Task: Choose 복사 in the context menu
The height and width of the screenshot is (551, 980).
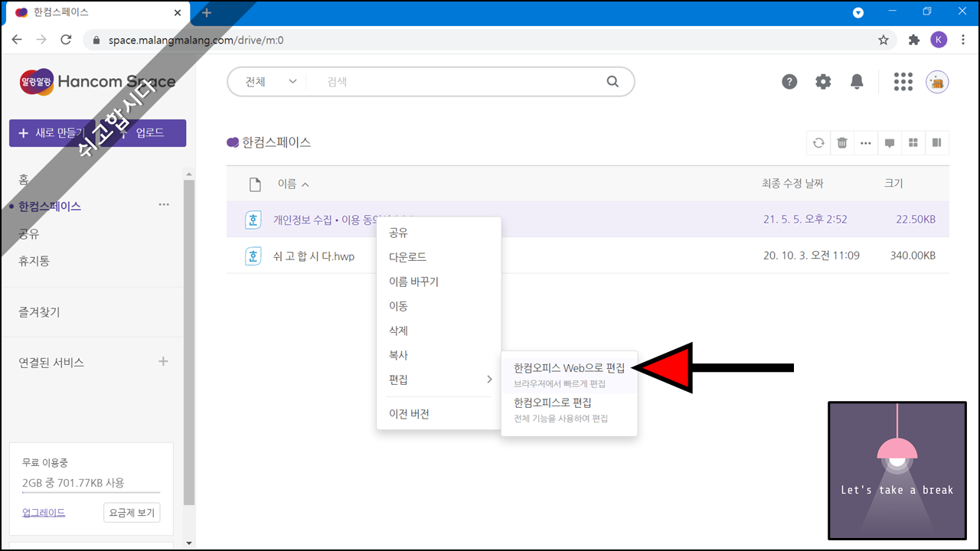Action: (x=439, y=355)
